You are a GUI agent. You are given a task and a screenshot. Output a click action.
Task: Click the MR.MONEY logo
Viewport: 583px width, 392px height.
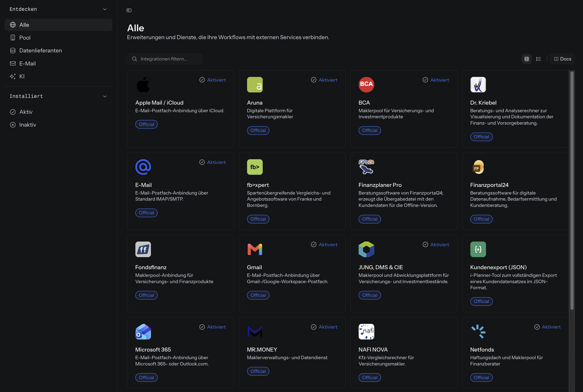(x=255, y=332)
